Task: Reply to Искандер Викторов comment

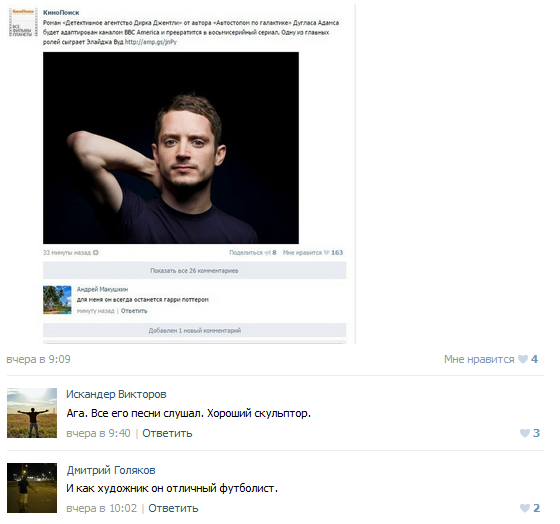Action: pos(167,433)
